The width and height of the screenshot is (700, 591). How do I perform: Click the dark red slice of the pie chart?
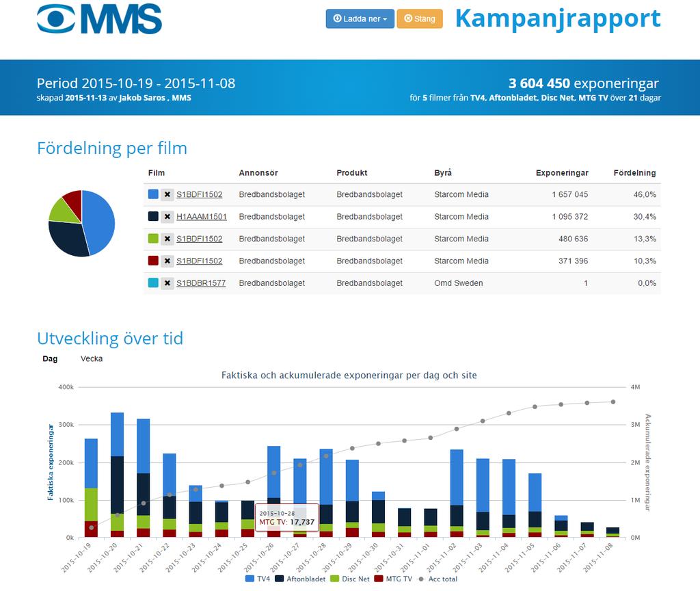[74, 200]
